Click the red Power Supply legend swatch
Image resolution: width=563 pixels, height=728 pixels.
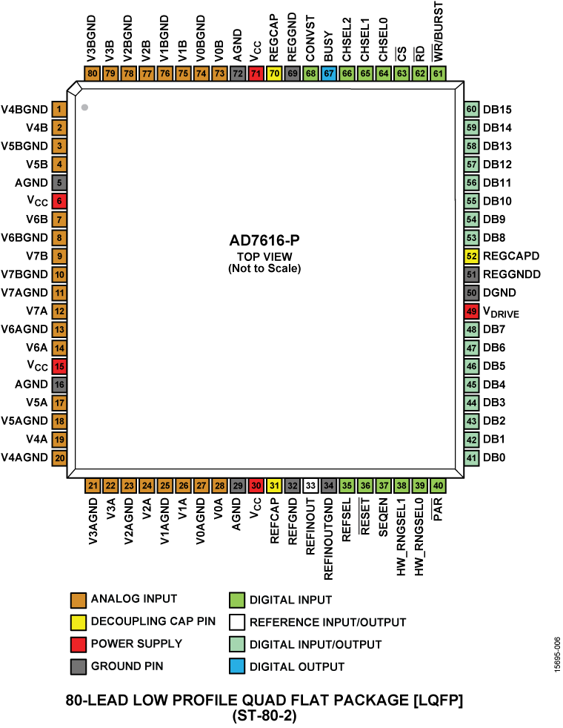[x=79, y=644]
